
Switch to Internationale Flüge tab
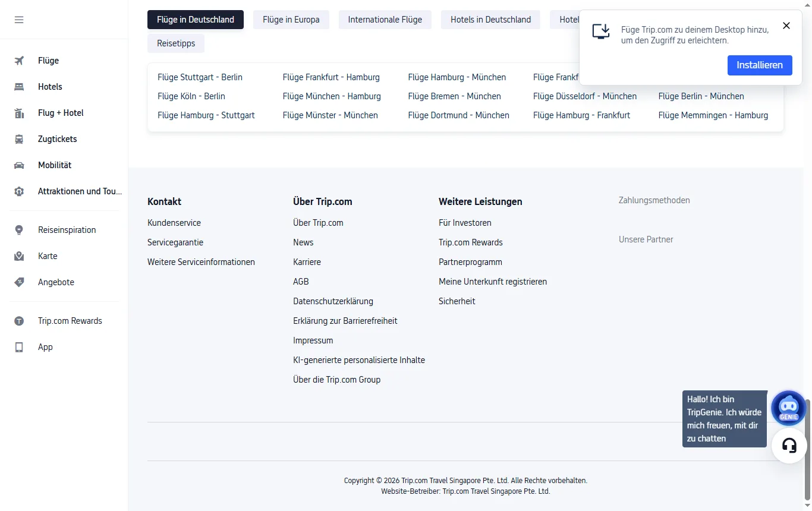(x=385, y=20)
